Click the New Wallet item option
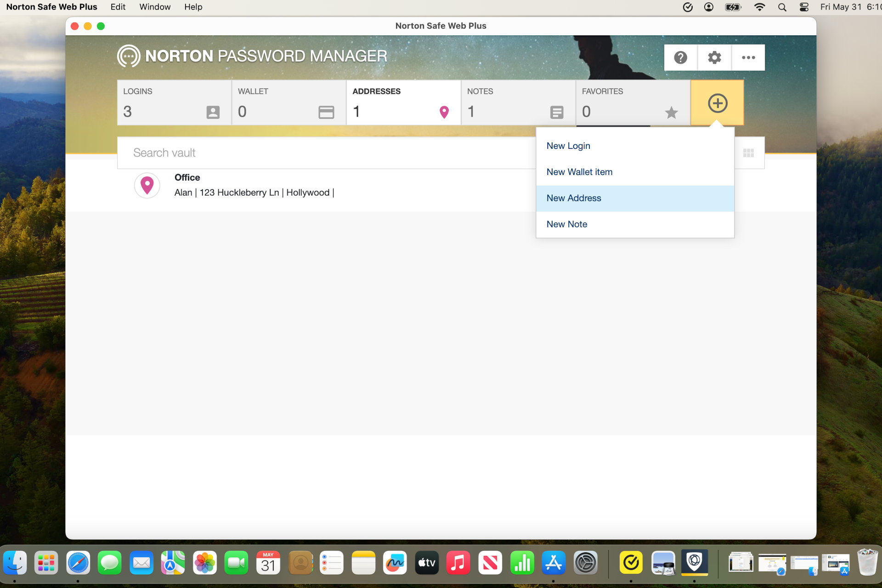The width and height of the screenshot is (882, 588). [579, 172]
